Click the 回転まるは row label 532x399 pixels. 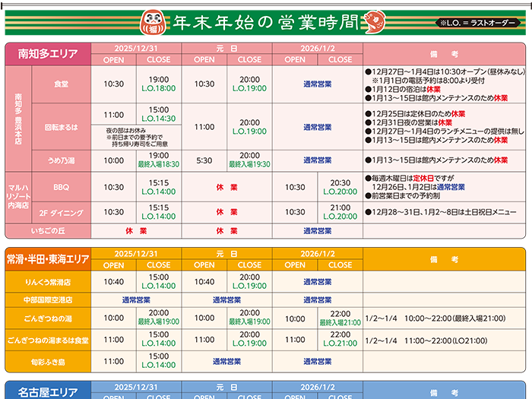pos(61,127)
